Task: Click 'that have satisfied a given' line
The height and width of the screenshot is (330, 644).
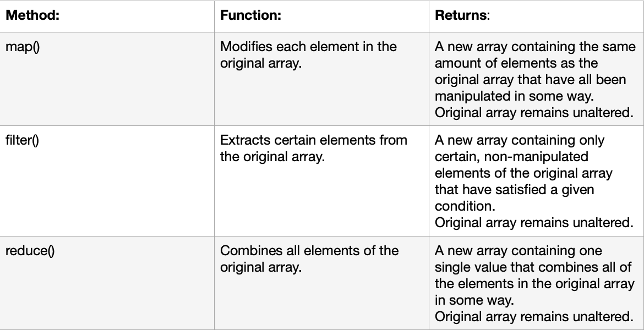Action: click(514, 190)
